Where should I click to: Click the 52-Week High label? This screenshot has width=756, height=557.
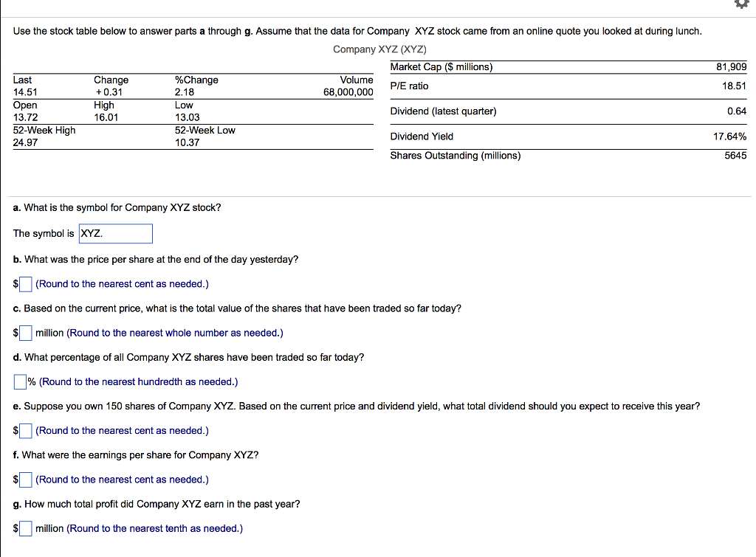[x=44, y=130]
